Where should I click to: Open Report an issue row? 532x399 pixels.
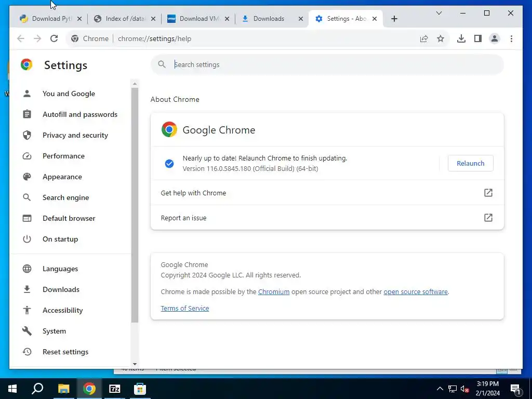click(x=327, y=218)
